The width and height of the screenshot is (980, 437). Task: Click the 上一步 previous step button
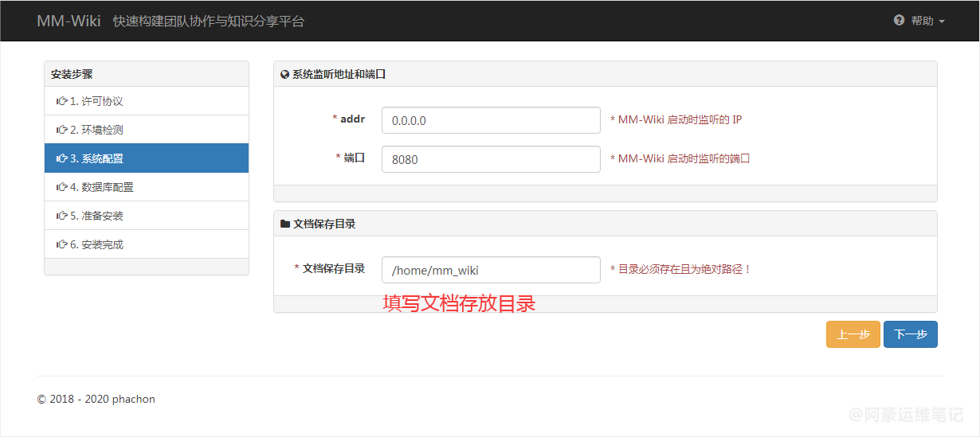point(853,334)
